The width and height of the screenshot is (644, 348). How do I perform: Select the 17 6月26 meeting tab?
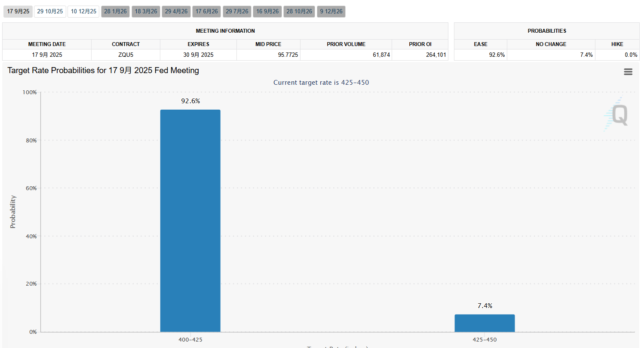point(206,12)
